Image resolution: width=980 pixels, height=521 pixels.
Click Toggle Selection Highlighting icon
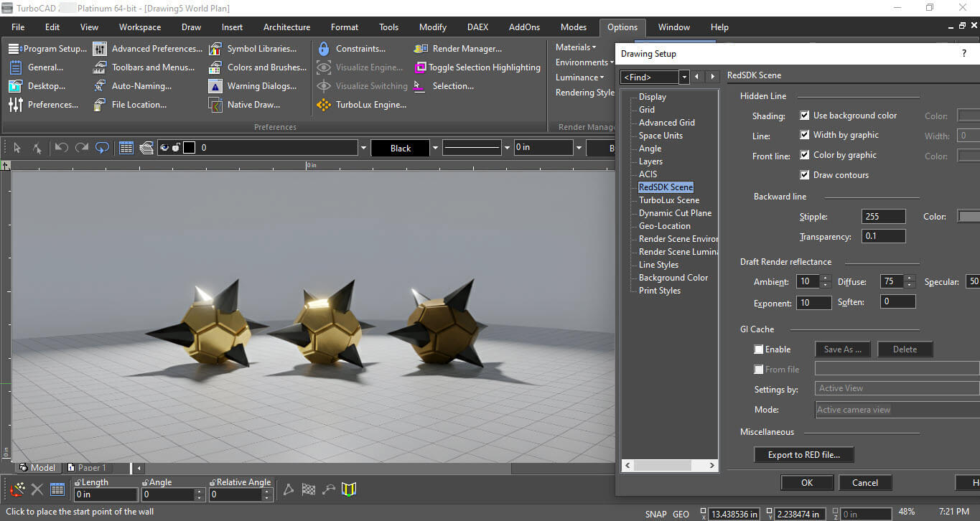point(421,67)
